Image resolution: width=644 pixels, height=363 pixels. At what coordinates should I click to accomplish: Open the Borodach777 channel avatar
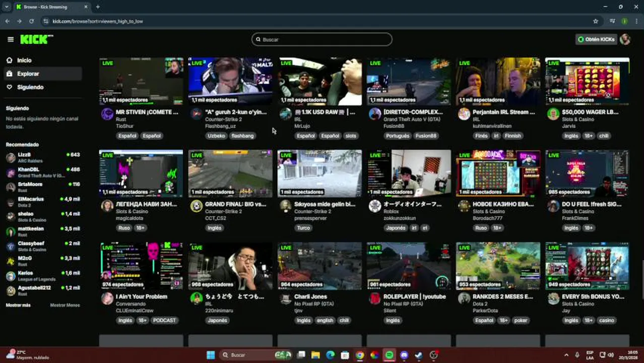(x=464, y=206)
